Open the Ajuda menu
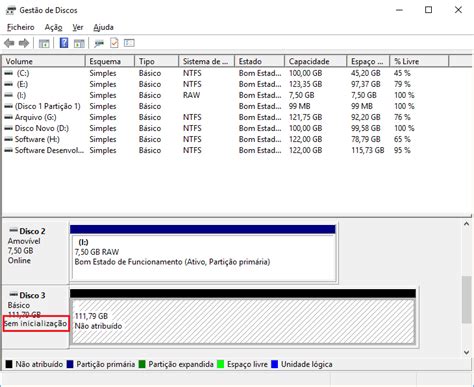This screenshot has height=387, width=474. pyautogui.click(x=103, y=27)
